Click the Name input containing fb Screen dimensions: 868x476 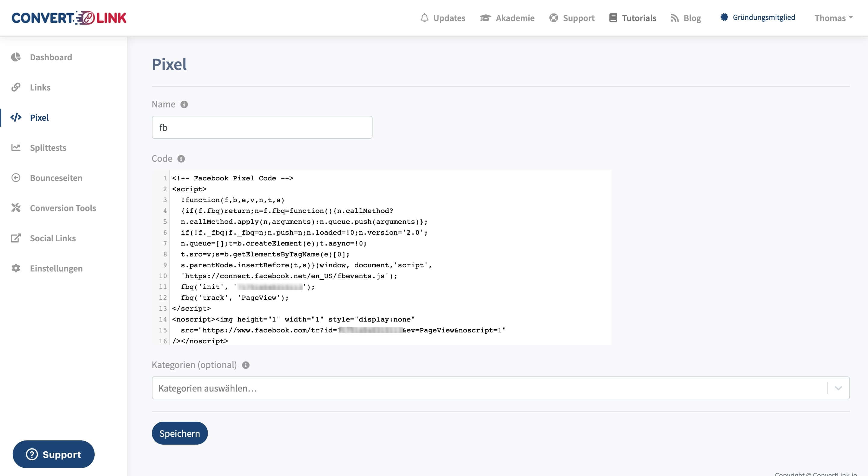262,127
